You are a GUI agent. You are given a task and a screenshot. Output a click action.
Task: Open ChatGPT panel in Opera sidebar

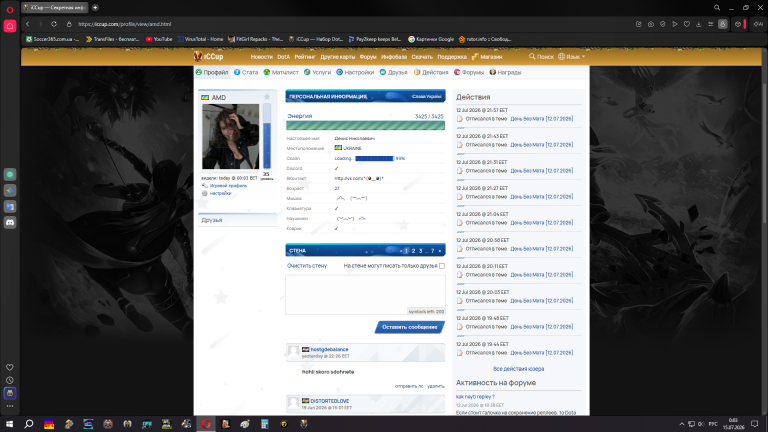[10, 174]
